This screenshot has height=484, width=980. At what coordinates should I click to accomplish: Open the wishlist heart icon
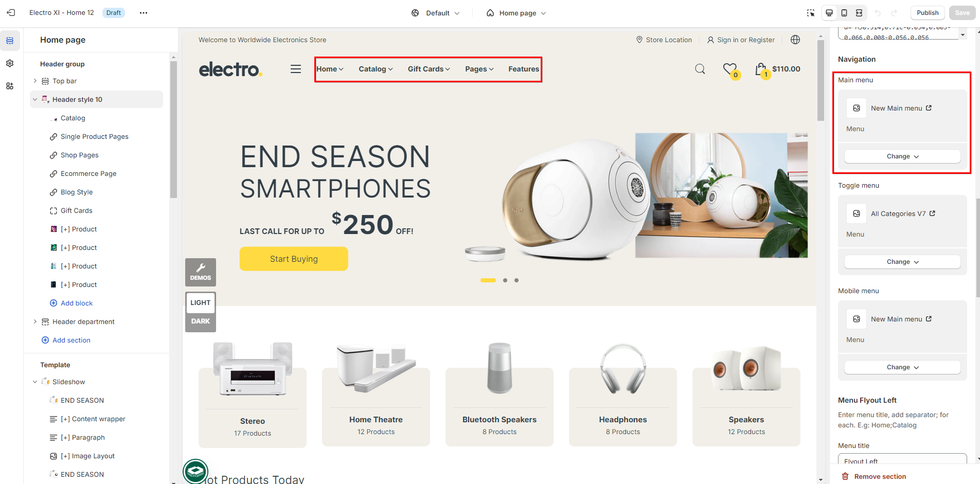click(x=730, y=69)
